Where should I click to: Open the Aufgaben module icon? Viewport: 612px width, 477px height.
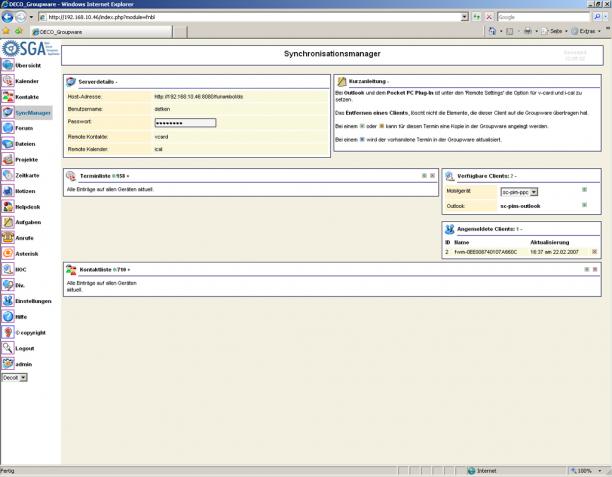[8, 222]
